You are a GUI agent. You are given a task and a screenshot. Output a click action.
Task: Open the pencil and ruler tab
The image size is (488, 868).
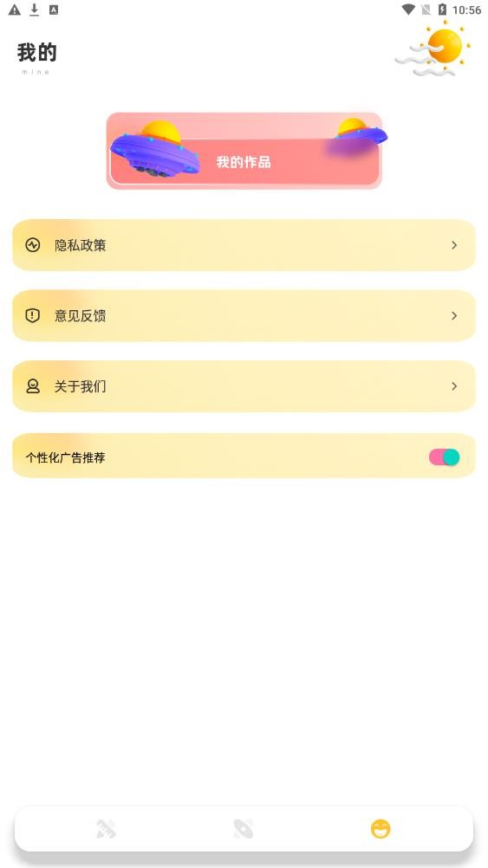pyautogui.click(x=106, y=829)
